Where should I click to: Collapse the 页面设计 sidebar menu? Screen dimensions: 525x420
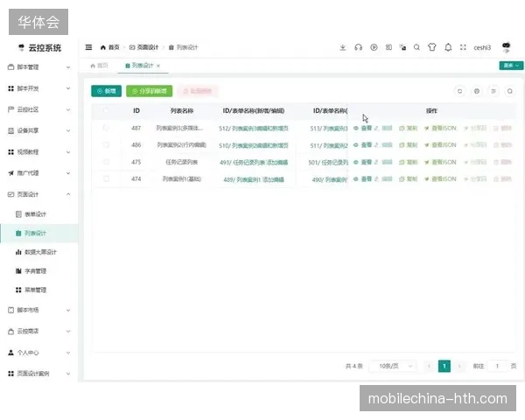coord(39,194)
